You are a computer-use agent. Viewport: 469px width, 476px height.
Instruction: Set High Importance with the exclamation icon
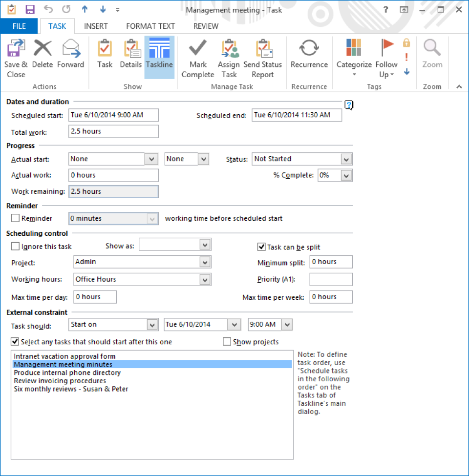[406, 57]
